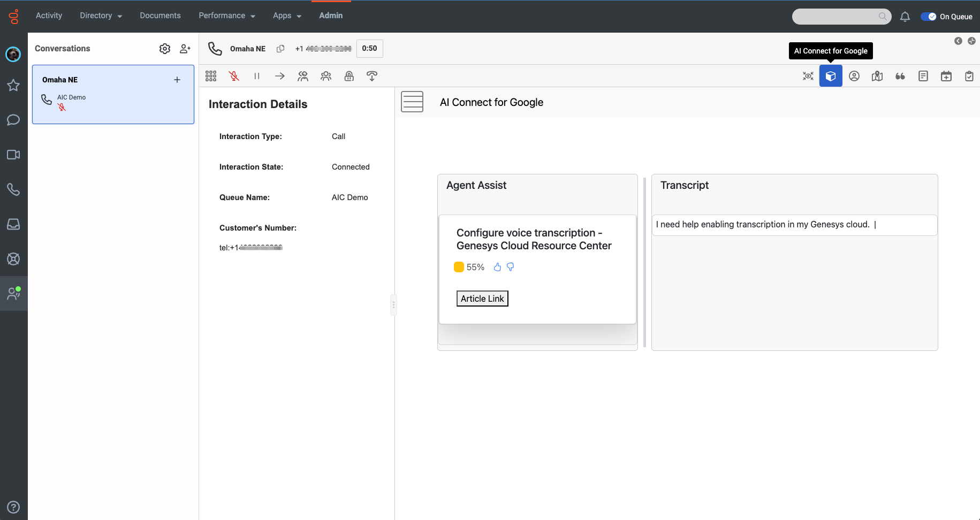This screenshot has height=520, width=980.
Task: Open the canned responses quote icon
Action: pos(900,76)
